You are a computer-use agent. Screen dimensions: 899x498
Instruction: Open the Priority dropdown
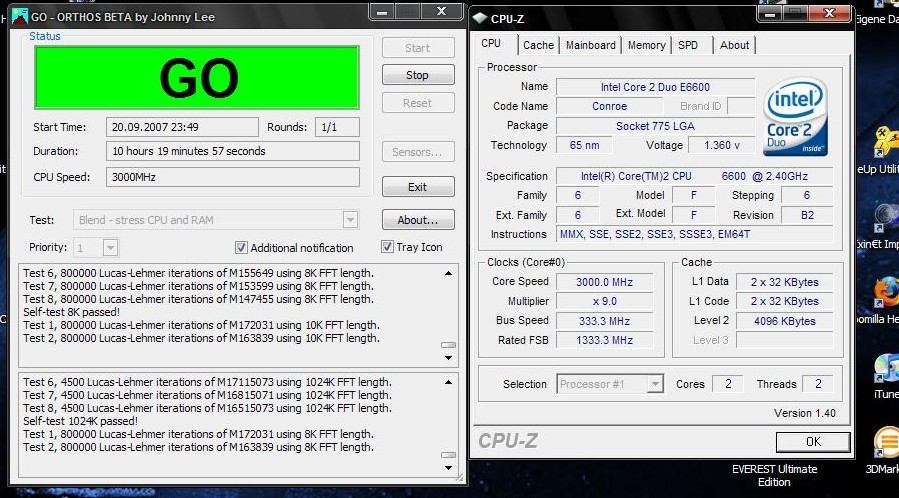(x=111, y=248)
